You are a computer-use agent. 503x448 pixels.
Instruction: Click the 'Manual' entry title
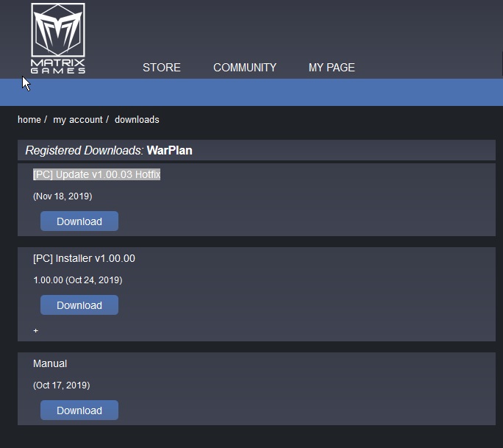(x=50, y=363)
